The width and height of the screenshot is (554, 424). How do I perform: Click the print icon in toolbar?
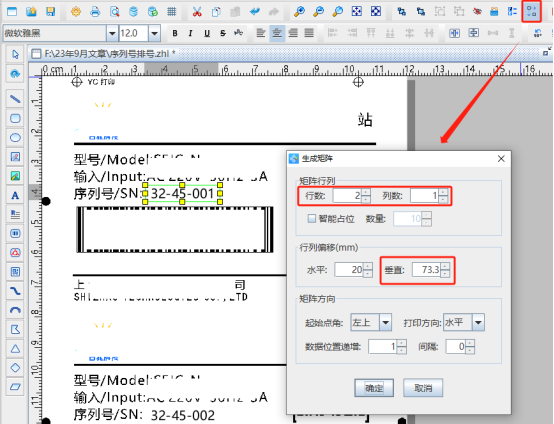95,12
